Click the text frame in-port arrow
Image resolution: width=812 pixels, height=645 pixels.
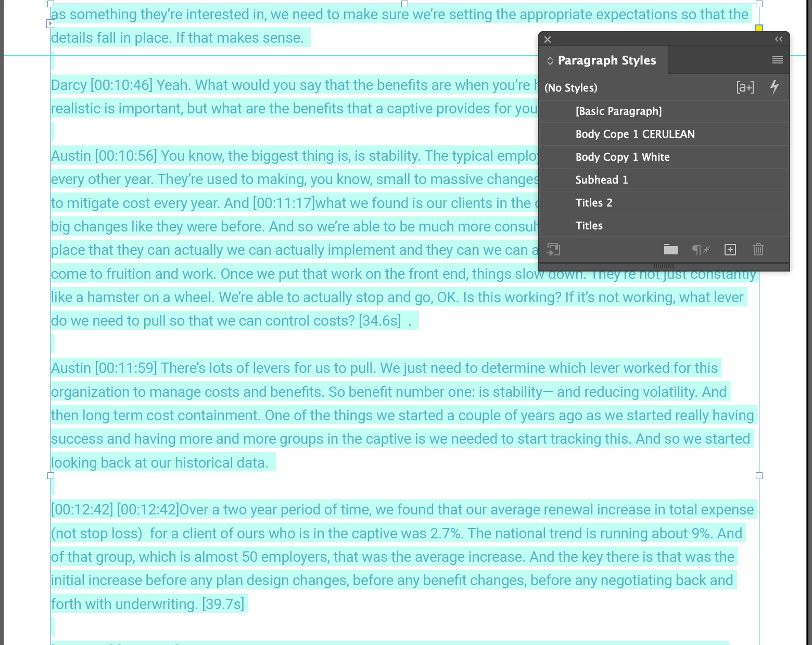pos(51,23)
